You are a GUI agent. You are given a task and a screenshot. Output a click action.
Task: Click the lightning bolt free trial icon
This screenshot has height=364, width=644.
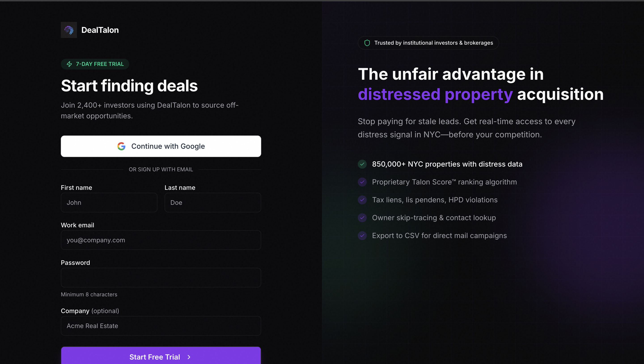69,64
